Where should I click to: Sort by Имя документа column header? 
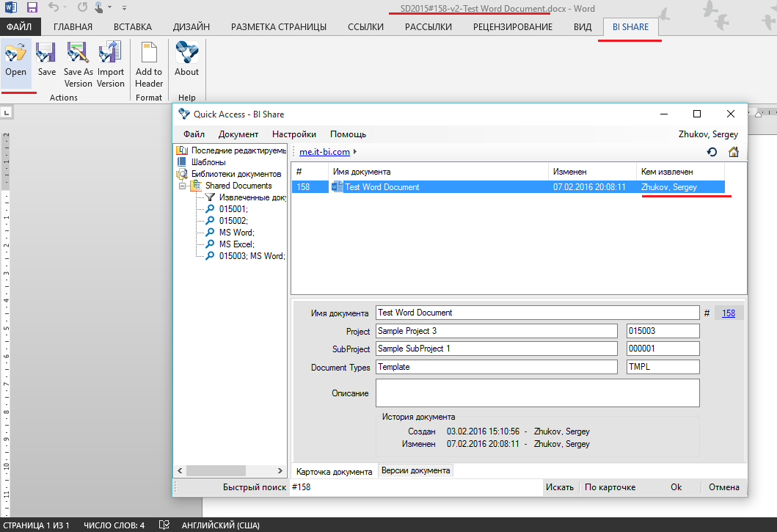(438, 172)
